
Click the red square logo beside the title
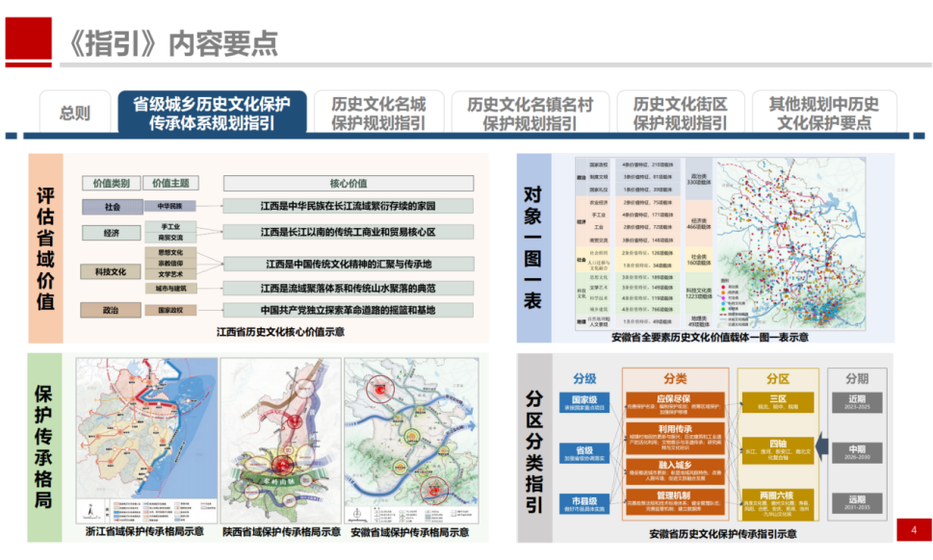[x=29, y=41]
